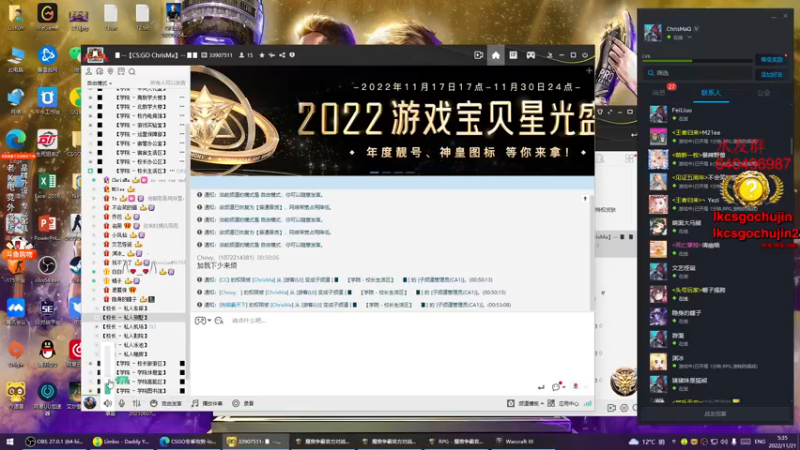Screen dimensions: 800x450
Task: Click the 等级奖励 button in friends panel
Action: click(771, 60)
